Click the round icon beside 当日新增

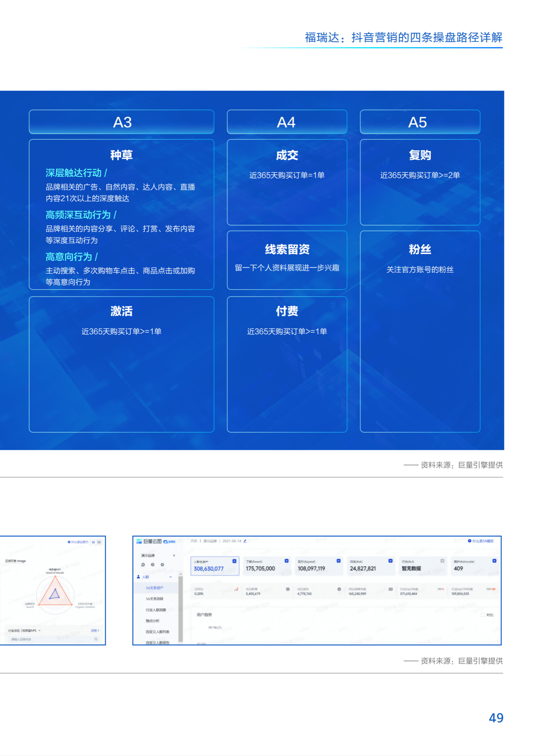(288, 589)
